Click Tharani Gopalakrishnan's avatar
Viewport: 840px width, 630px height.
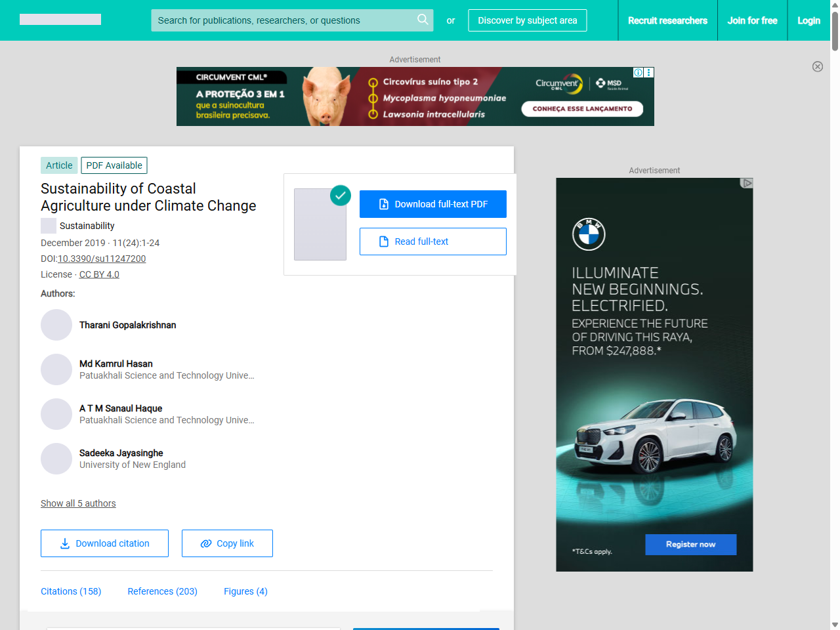point(56,325)
